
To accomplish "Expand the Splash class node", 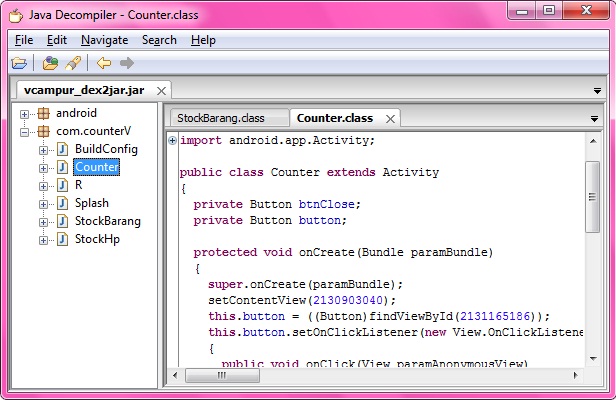I will coord(43,204).
